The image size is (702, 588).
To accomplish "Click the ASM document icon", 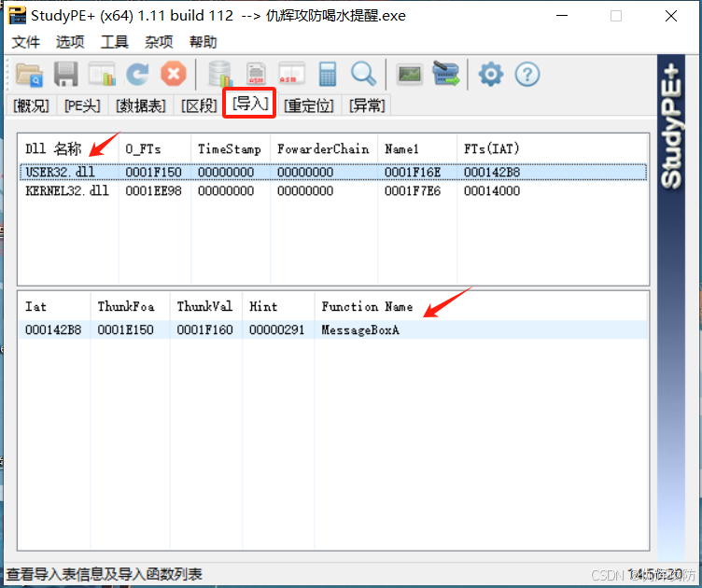I will pyautogui.click(x=256, y=75).
